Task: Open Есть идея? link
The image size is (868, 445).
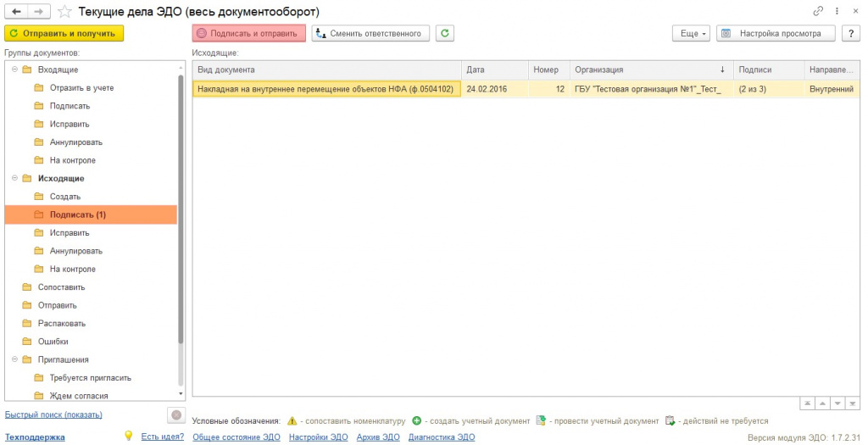Action: pyautogui.click(x=162, y=437)
